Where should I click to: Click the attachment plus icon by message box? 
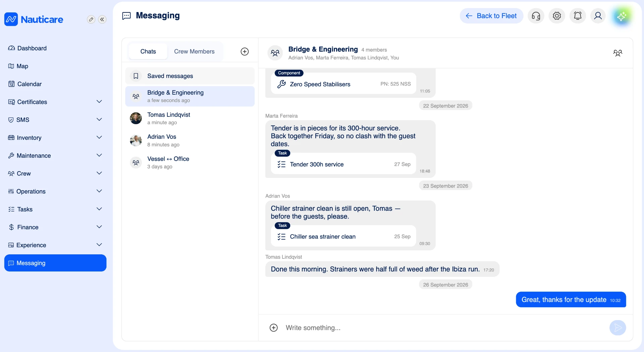click(x=274, y=328)
